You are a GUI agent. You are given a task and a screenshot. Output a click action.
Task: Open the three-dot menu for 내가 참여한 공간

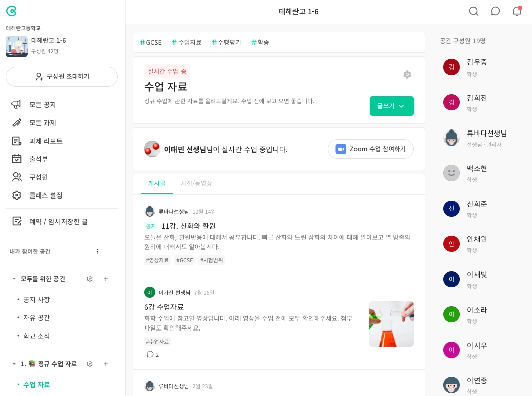(x=98, y=251)
